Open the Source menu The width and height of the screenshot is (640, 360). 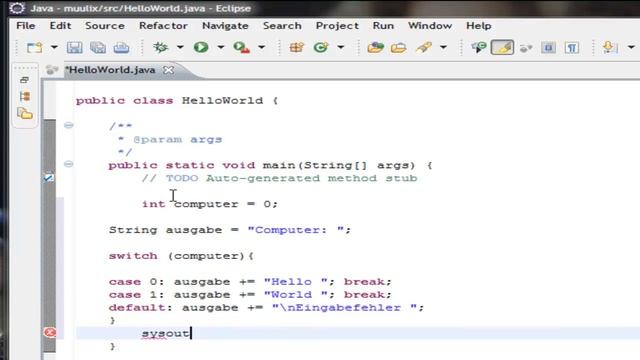pos(105,26)
